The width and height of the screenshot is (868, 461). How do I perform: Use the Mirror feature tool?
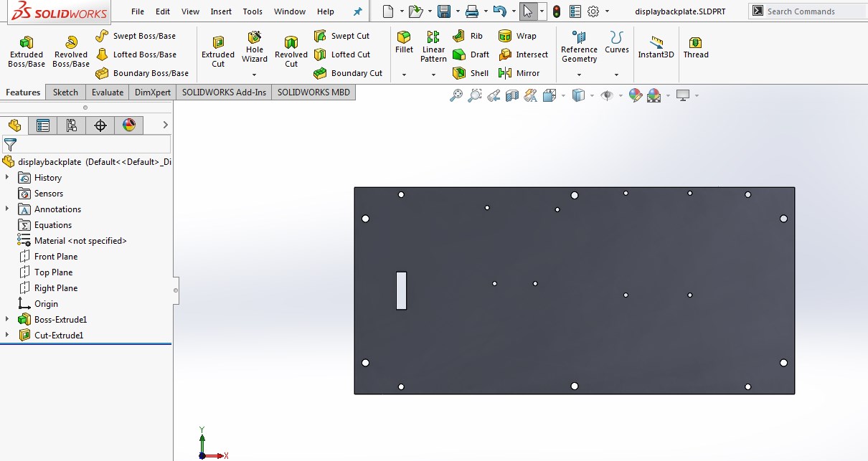519,73
